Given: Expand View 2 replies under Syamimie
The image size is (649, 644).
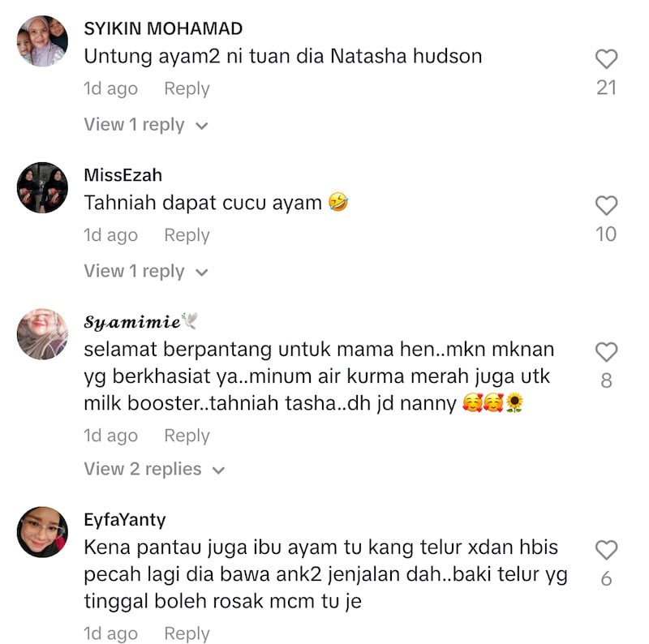Looking at the screenshot, I should click(154, 469).
